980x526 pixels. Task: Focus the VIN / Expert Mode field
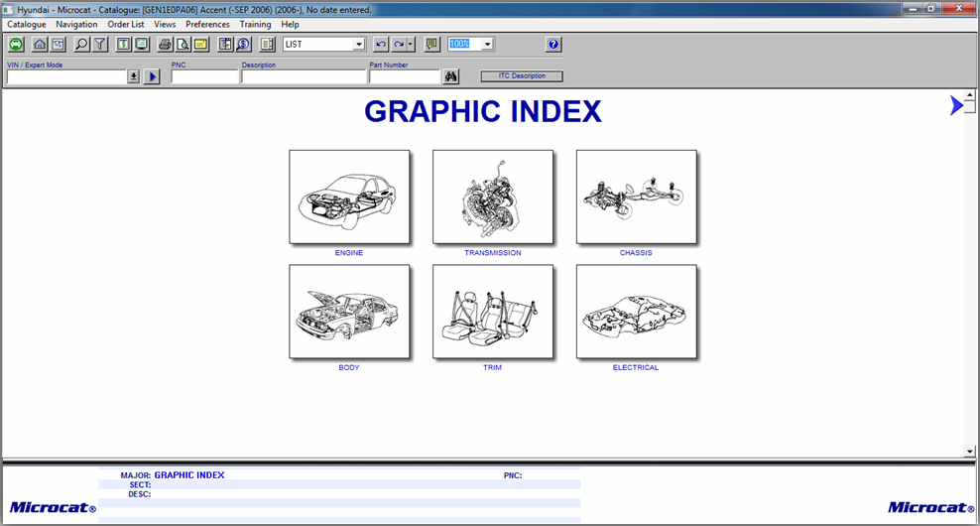pyautogui.click(x=66, y=77)
